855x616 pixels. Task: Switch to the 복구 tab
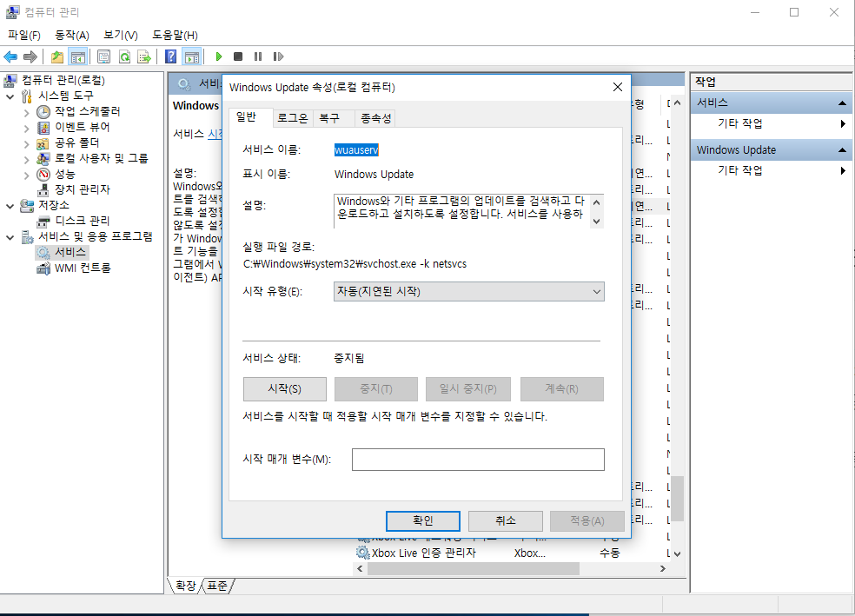[x=329, y=118]
